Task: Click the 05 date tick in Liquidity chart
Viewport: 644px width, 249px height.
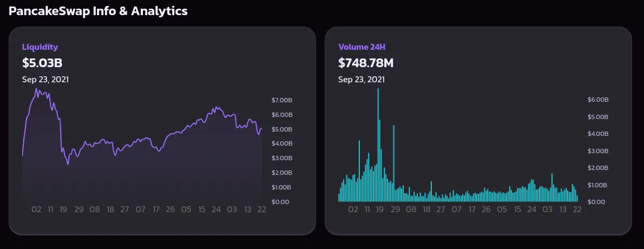Action: click(186, 209)
